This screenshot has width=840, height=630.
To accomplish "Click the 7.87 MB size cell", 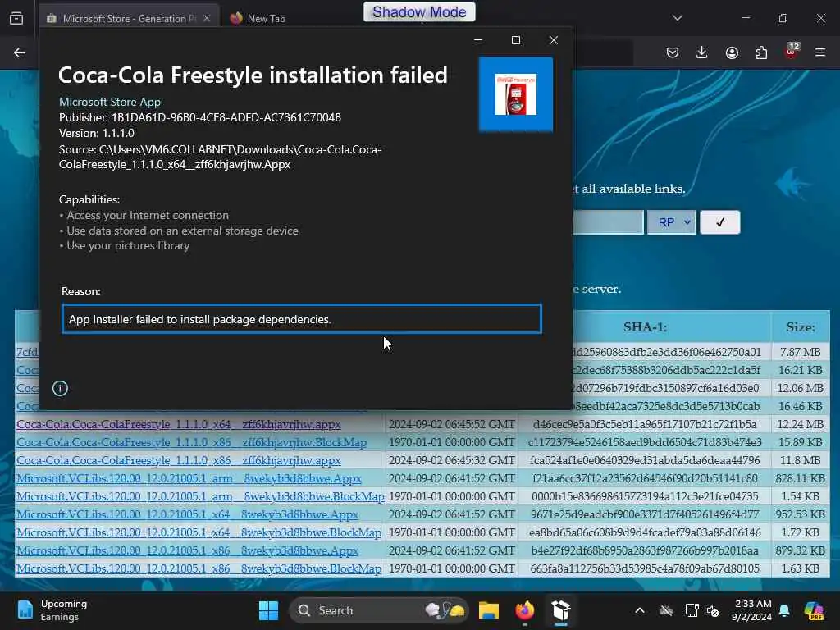I will tap(801, 352).
